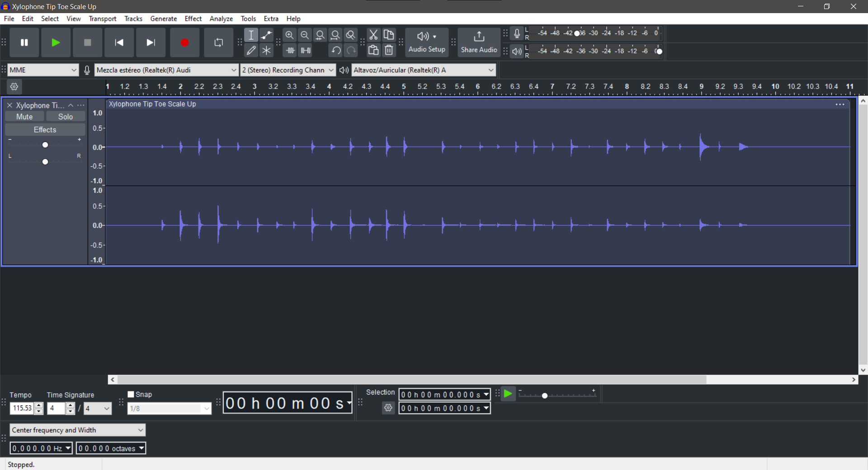The image size is (868, 470).
Task: Close the Xylophone track with X
Action: 9,105
